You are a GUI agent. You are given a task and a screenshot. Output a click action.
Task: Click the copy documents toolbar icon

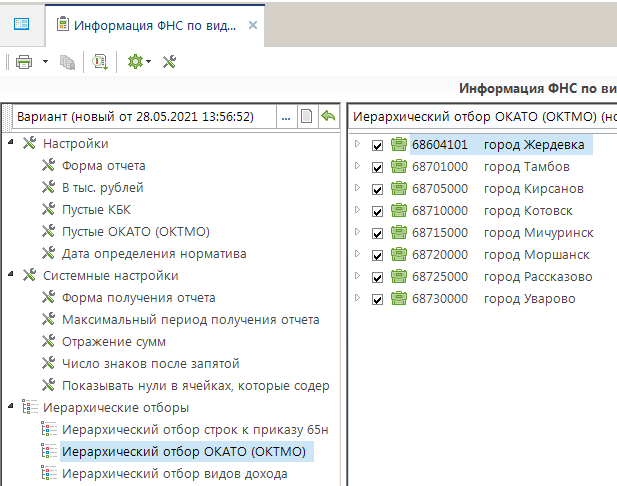67,62
